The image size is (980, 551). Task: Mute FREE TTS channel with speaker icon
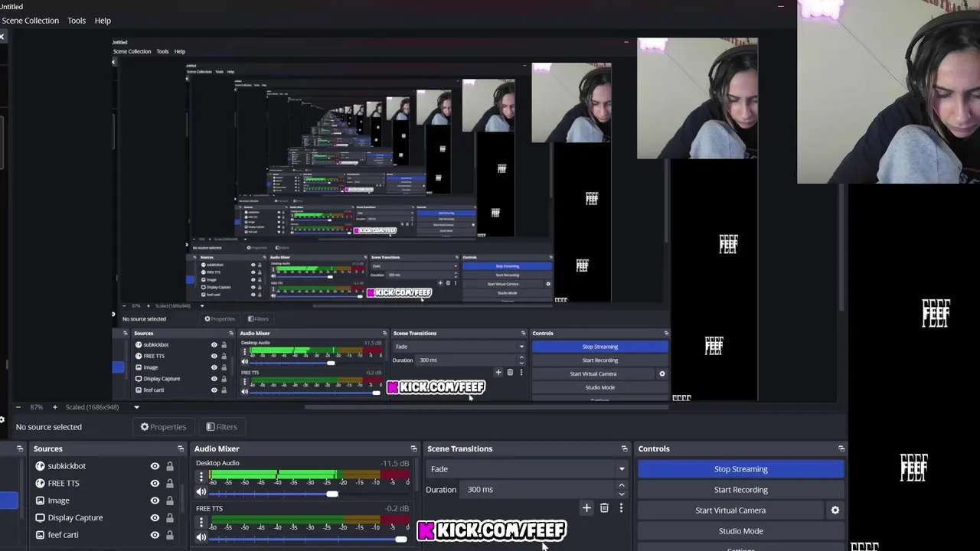201,538
